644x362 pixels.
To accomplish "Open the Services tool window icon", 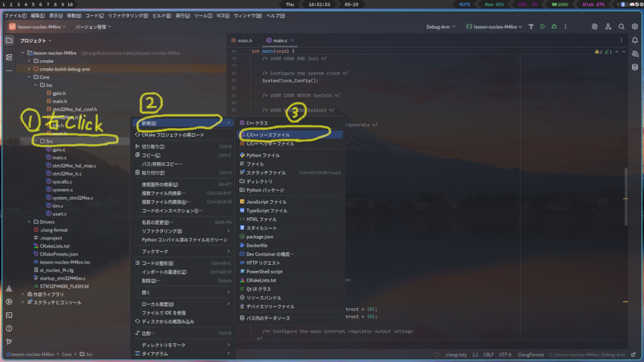I will tap(9, 302).
